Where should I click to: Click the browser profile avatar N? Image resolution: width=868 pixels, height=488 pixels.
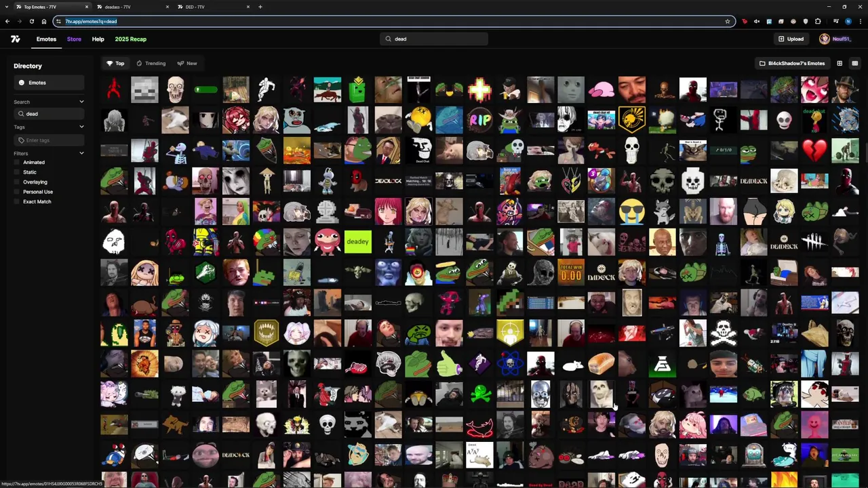coord(848,21)
